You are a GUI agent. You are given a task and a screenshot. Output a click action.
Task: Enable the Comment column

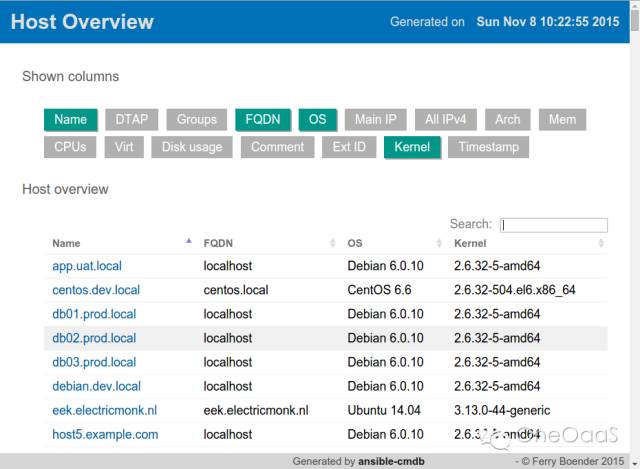pyautogui.click(x=278, y=147)
